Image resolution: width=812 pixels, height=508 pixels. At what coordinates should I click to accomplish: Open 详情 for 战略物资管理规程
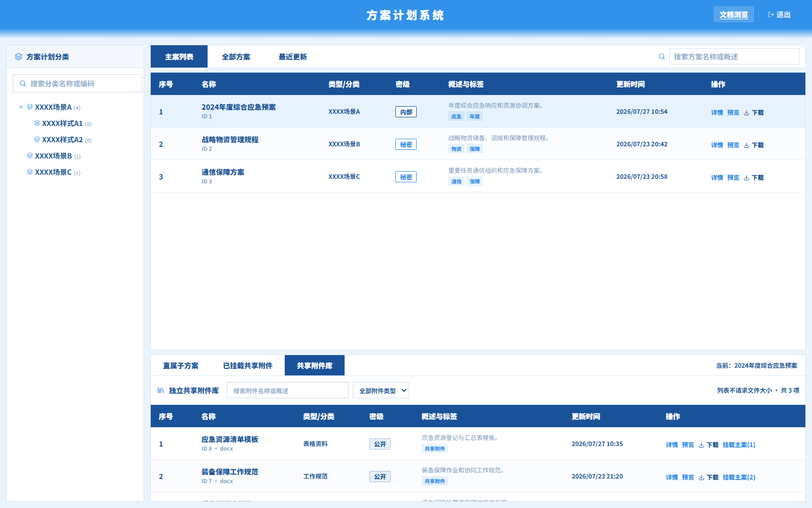coord(717,145)
